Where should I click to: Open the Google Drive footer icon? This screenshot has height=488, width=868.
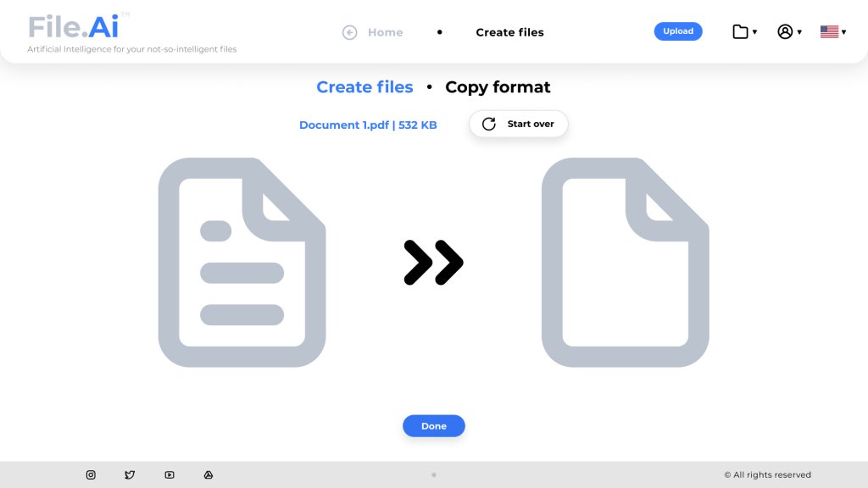coord(209,475)
